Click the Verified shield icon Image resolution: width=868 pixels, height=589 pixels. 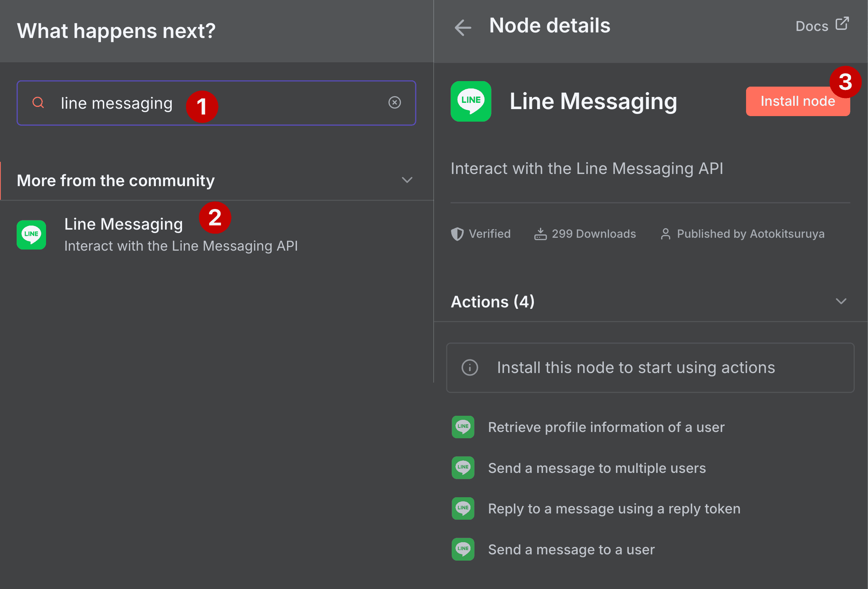click(x=457, y=234)
